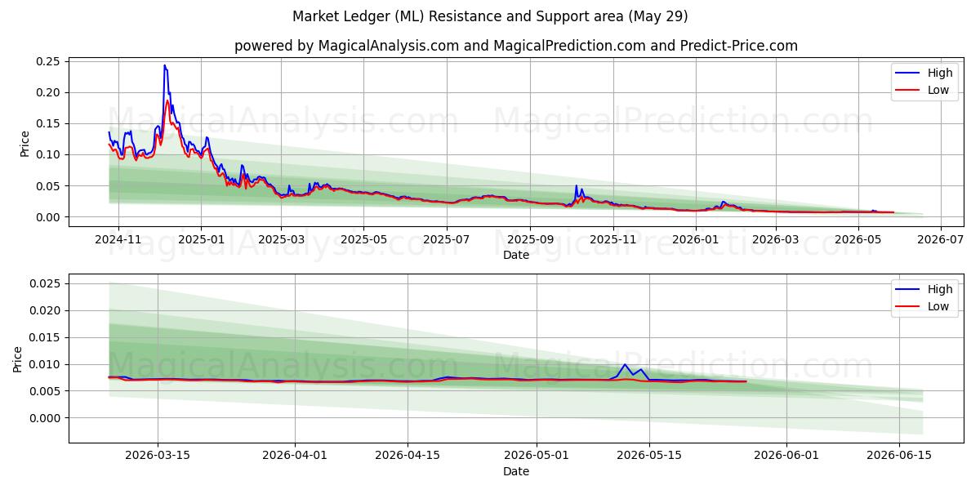This screenshot has height=490, width=980.
Task: Click the '2026-03' date tick label
Action: pyautogui.click(x=775, y=239)
